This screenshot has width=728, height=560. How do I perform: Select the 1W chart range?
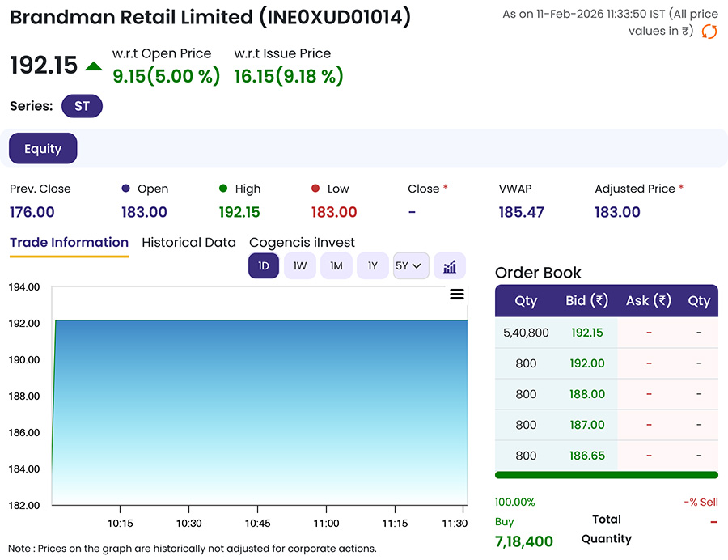coord(300,266)
